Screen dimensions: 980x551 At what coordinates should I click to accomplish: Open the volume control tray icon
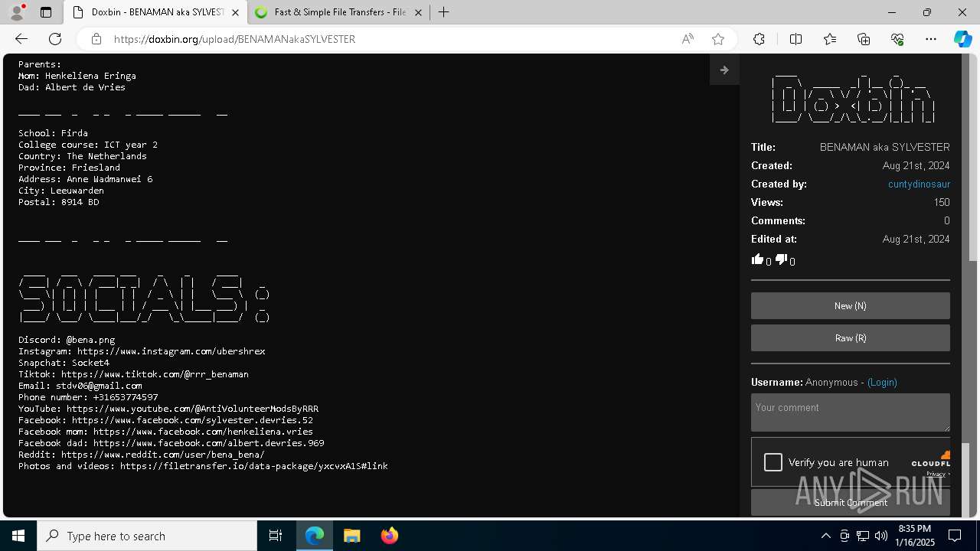881,536
